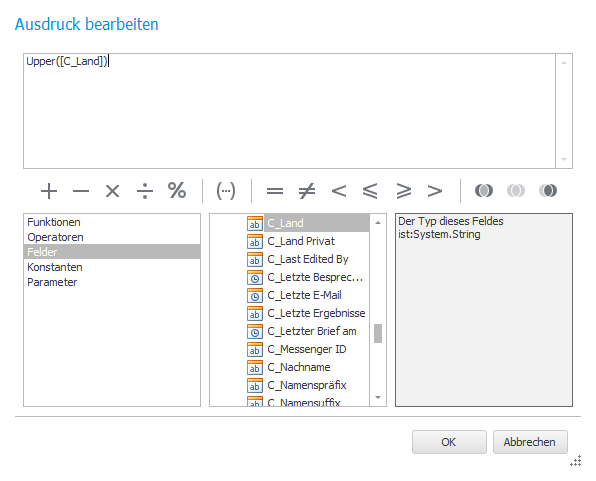Insert the division operator
Image resolution: width=596 pixels, height=481 pixels.
pyautogui.click(x=145, y=190)
